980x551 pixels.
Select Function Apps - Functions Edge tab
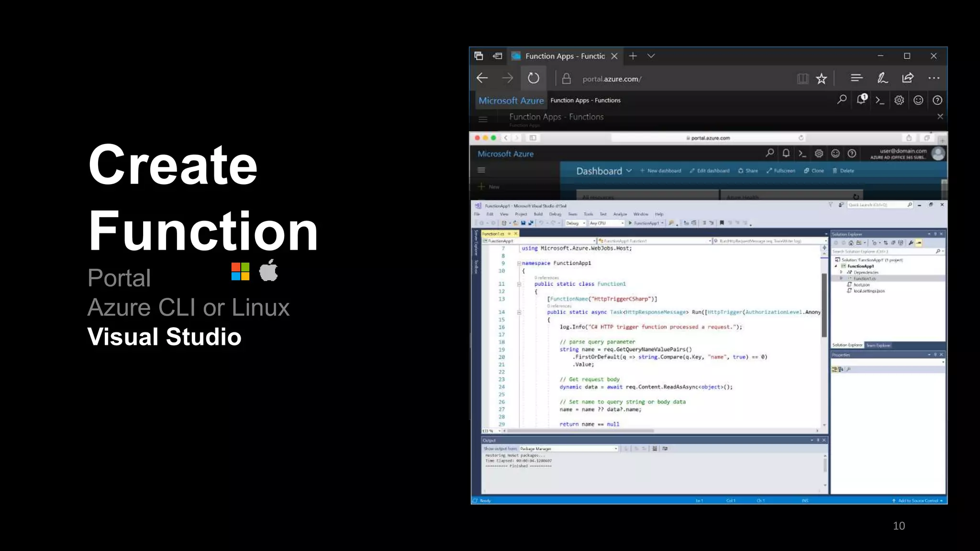point(565,56)
